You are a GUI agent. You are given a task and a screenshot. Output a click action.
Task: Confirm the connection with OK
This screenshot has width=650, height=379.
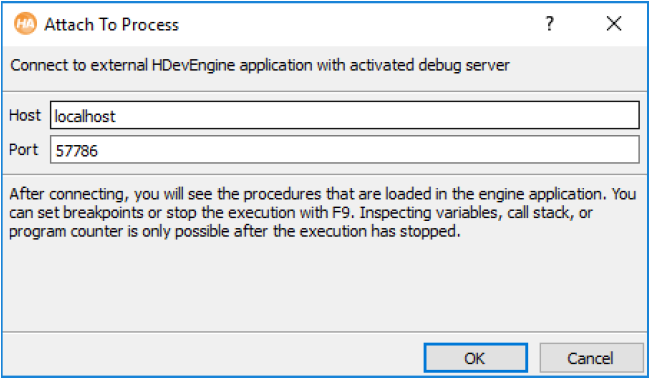[x=475, y=358]
